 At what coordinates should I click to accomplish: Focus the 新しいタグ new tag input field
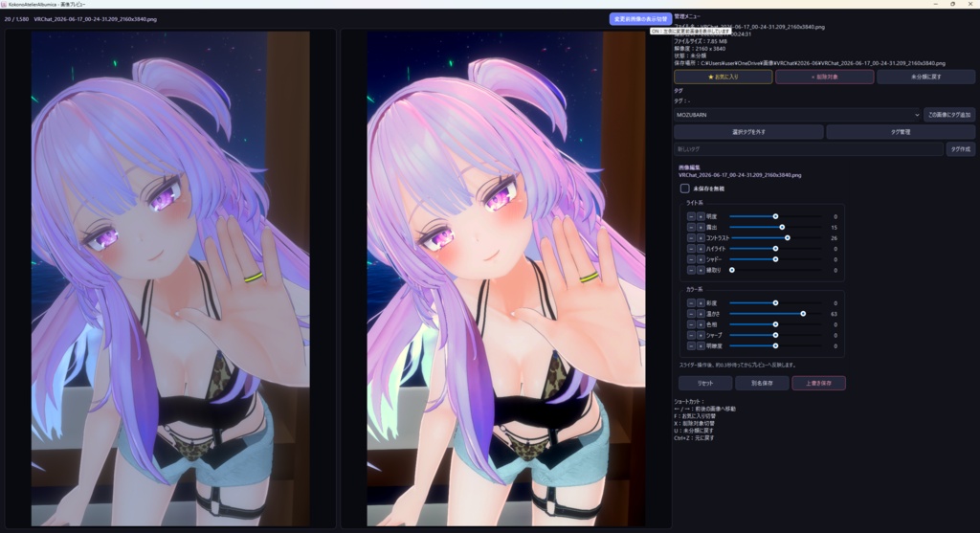[x=808, y=149]
